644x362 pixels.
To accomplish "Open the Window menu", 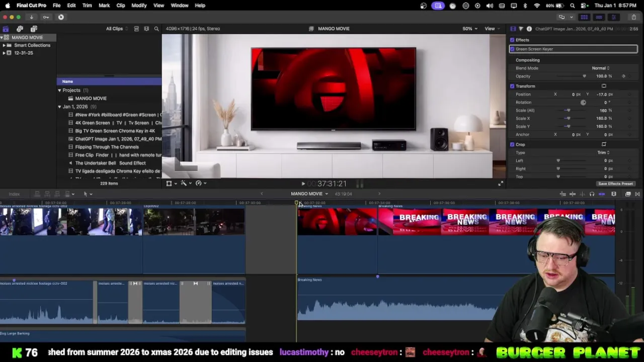I will [x=180, y=6].
